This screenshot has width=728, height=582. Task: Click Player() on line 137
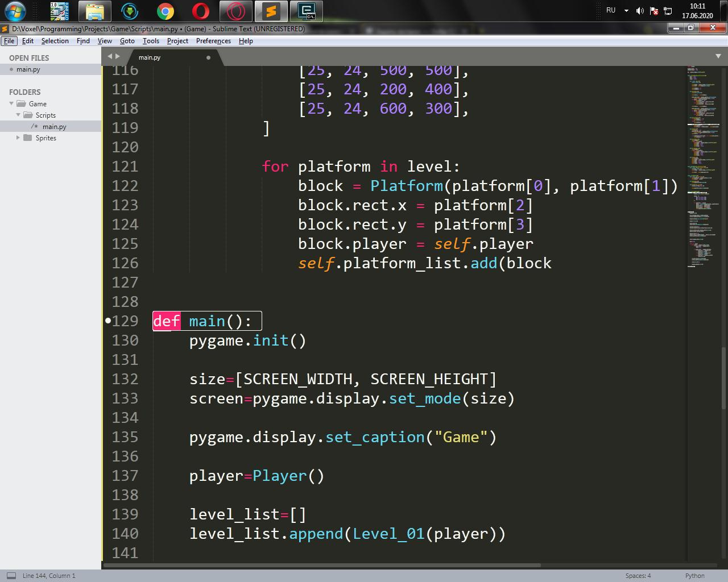pyautogui.click(x=288, y=476)
